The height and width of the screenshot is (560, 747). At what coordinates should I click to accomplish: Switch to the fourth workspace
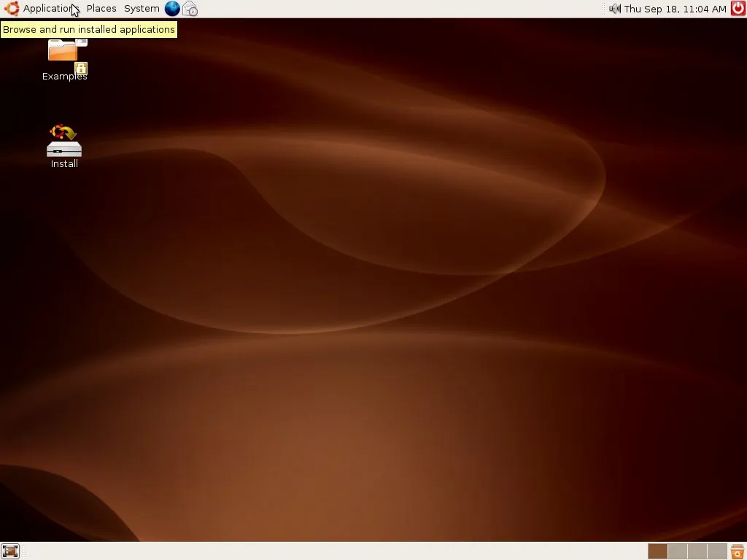(x=717, y=551)
